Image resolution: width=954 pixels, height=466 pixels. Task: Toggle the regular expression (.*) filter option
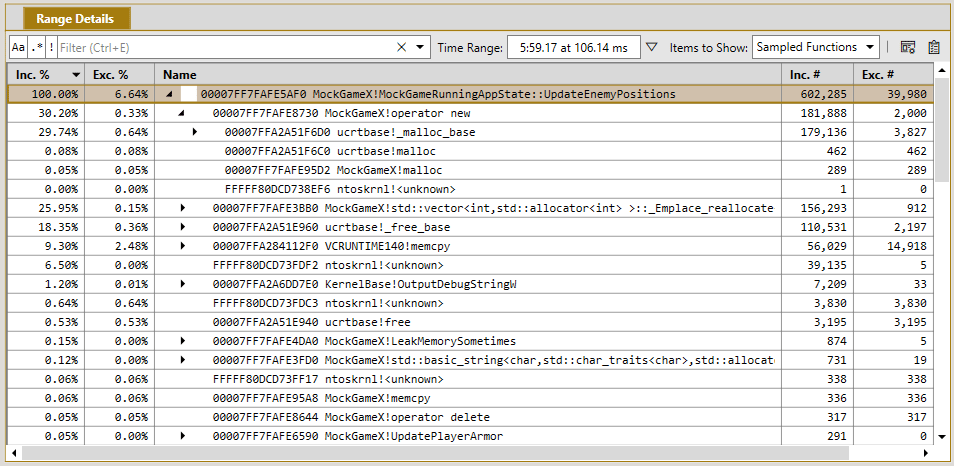click(37, 47)
